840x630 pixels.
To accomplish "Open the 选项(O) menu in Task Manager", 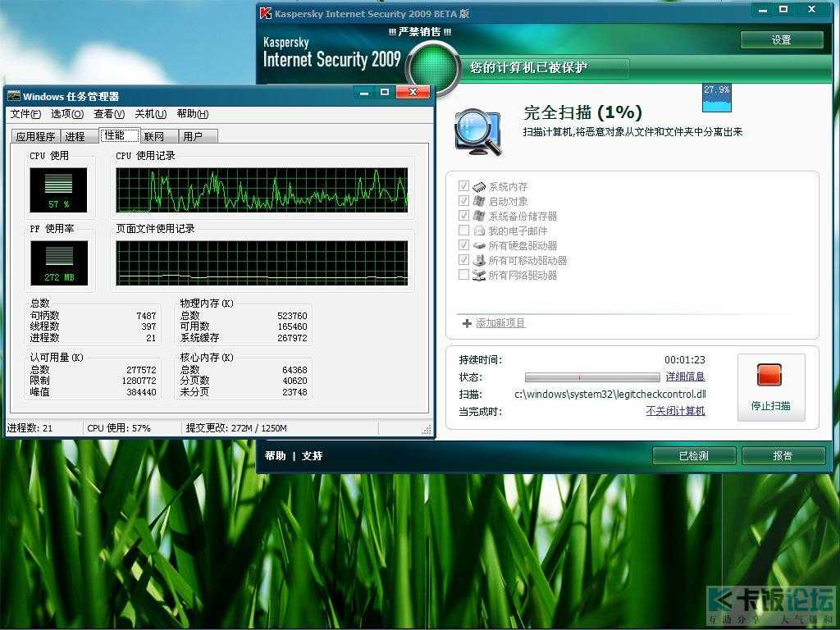I will click(x=67, y=113).
